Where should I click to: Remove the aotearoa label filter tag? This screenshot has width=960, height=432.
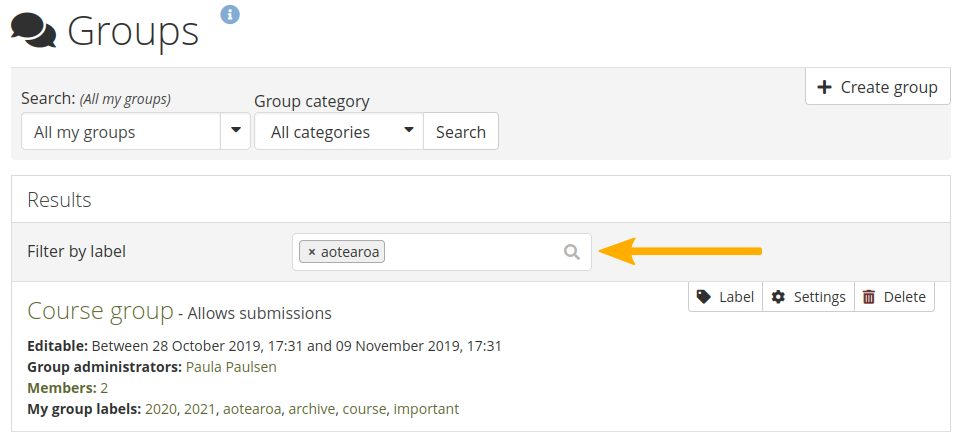click(312, 252)
